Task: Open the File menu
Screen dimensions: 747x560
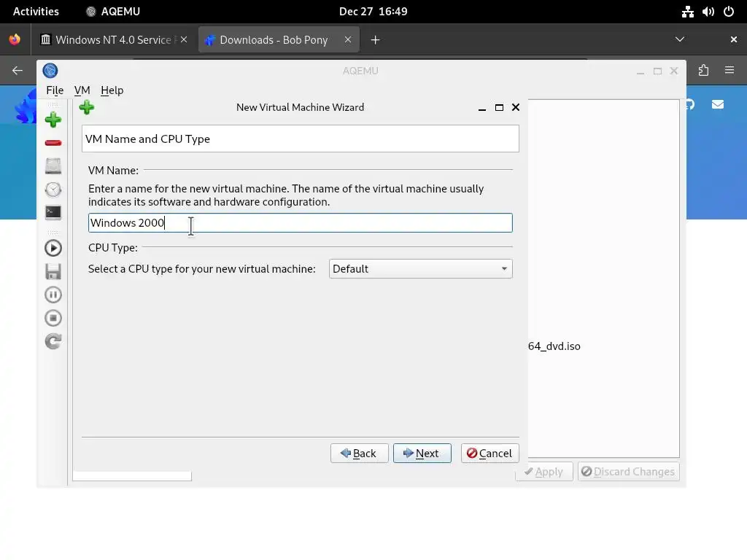Action: click(55, 90)
